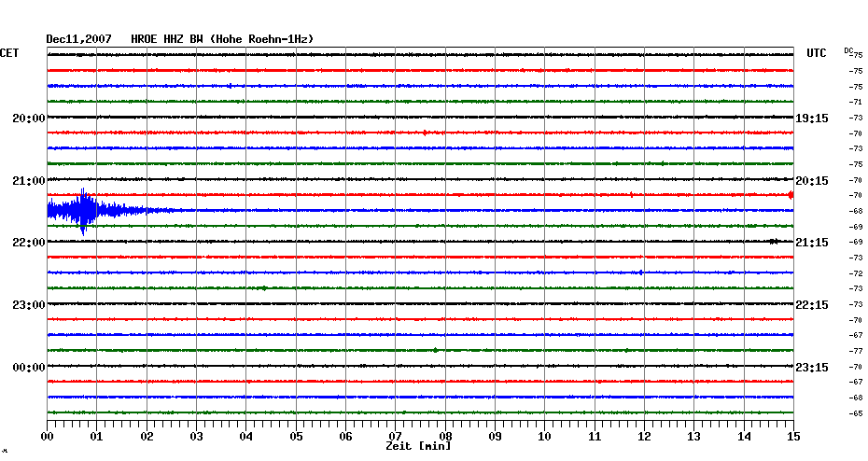This screenshot has width=868, height=461.
Task: Select minute tick label 09
Action: (495, 437)
